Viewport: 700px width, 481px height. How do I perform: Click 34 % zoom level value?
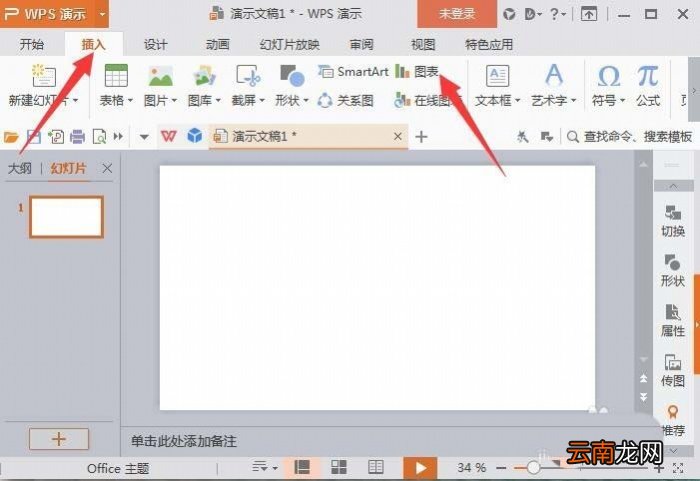471,468
